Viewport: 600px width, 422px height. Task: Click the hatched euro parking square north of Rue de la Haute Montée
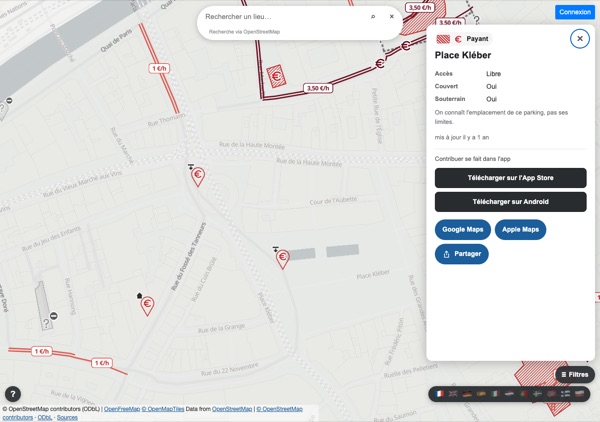click(x=276, y=76)
